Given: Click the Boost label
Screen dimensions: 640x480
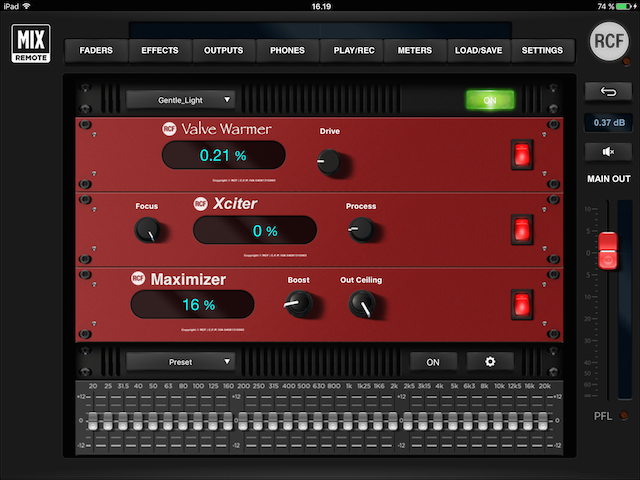Looking at the screenshot, I should click(298, 280).
